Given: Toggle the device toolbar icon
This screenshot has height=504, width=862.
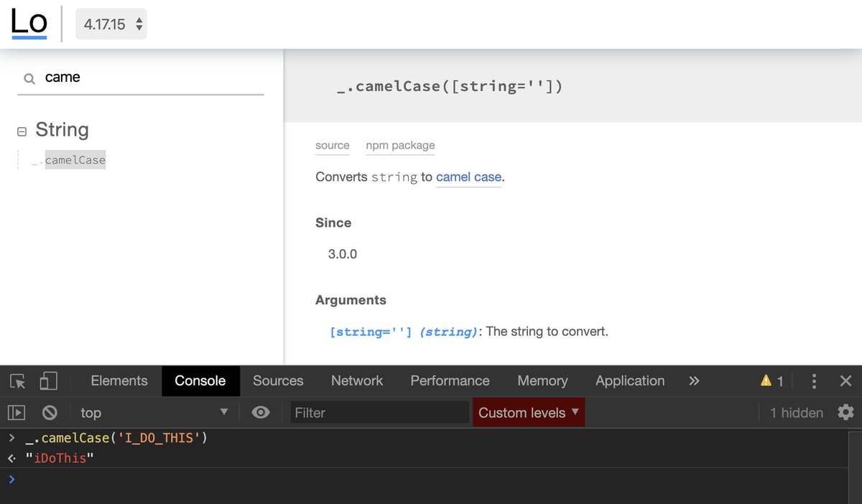Looking at the screenshot, I should tap(48, 381).
